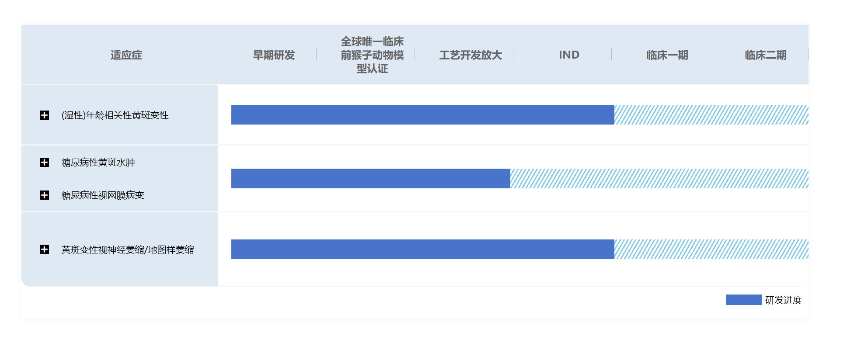Click the 适应症 column header
The width and height of the screenshot is (868, 350).
tap(126, 55)
